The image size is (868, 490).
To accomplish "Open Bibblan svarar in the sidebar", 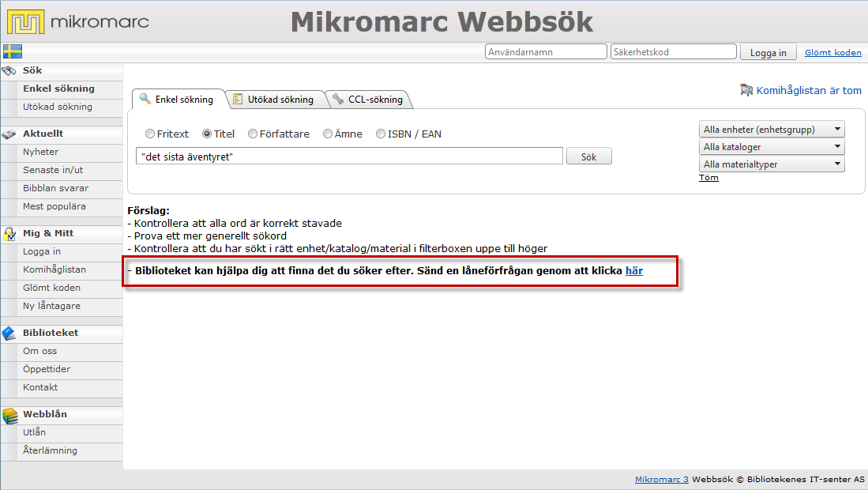I will [x=55, y=188].
